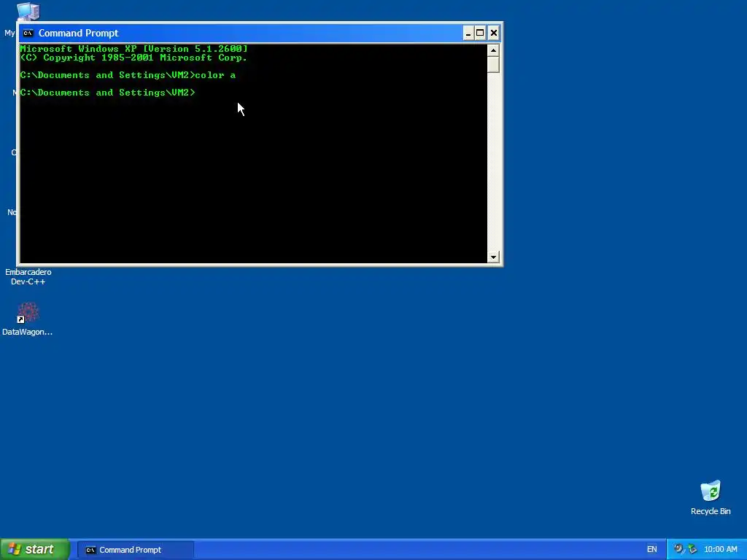Click the scroll up arrow in Command Prompt
Viewport: 747px width, 560px height.
pos(493,50)
